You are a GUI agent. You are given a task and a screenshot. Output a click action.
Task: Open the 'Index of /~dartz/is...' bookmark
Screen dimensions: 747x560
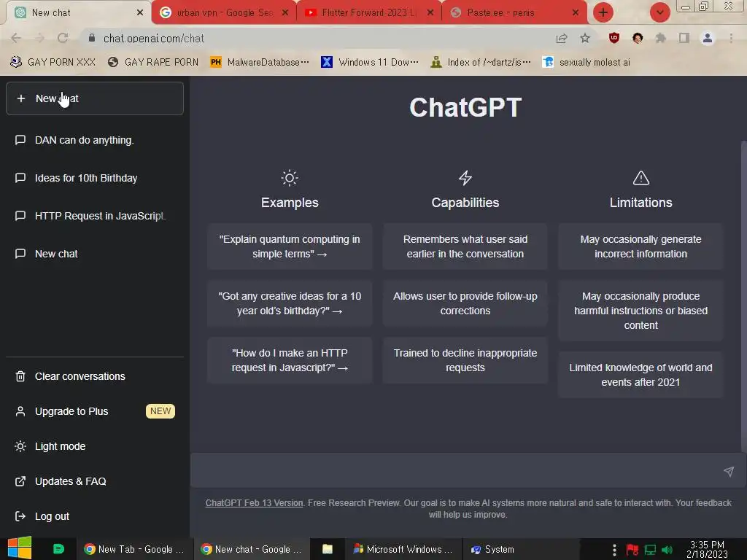[480, 62]
